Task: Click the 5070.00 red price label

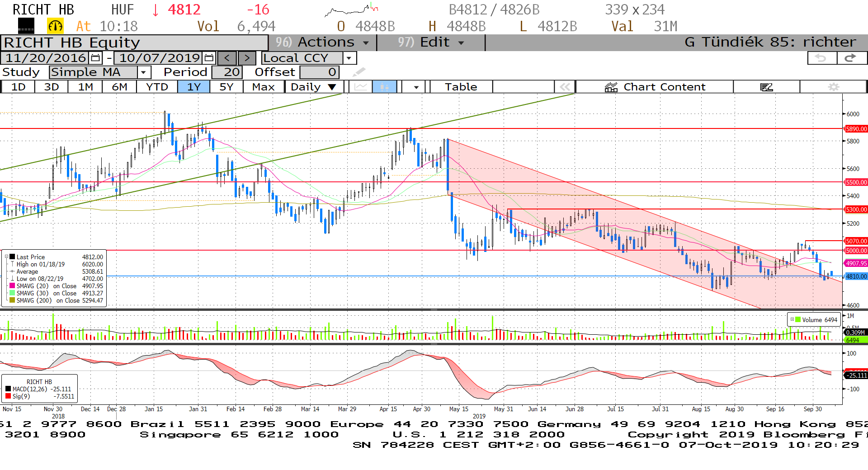Action: (856, 241)
